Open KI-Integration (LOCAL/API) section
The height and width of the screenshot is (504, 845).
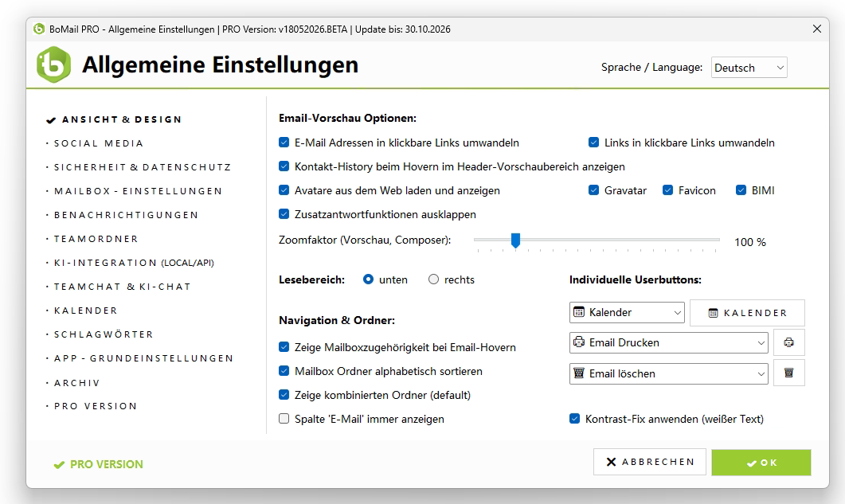point(134,263)
